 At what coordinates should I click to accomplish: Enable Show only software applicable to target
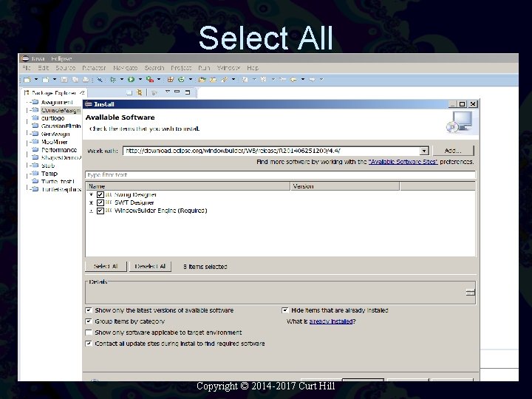pos(89,332)
